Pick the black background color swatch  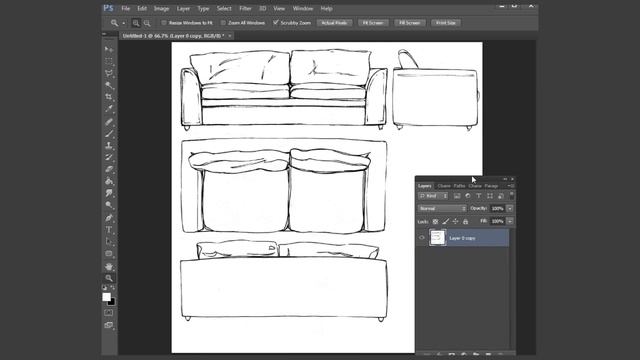coord(112,302)
